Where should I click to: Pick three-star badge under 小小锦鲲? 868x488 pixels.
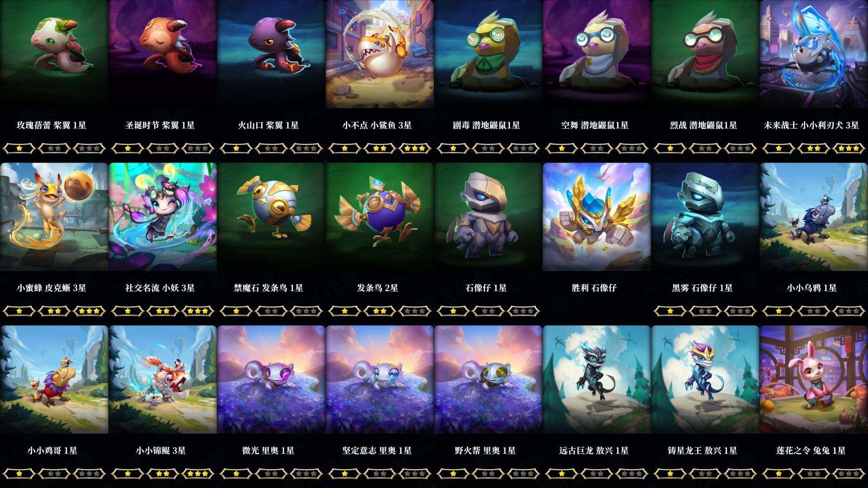[198, 474]
